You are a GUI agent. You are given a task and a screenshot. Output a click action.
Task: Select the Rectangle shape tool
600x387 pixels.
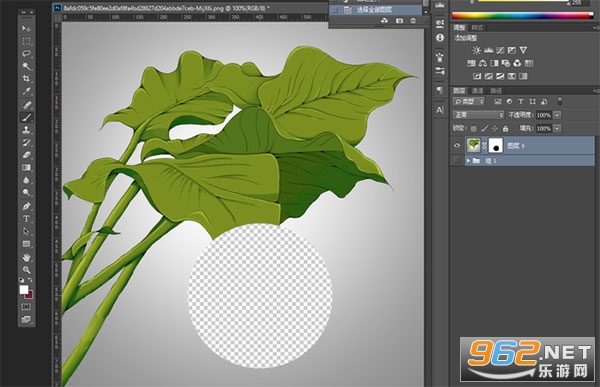26,244
